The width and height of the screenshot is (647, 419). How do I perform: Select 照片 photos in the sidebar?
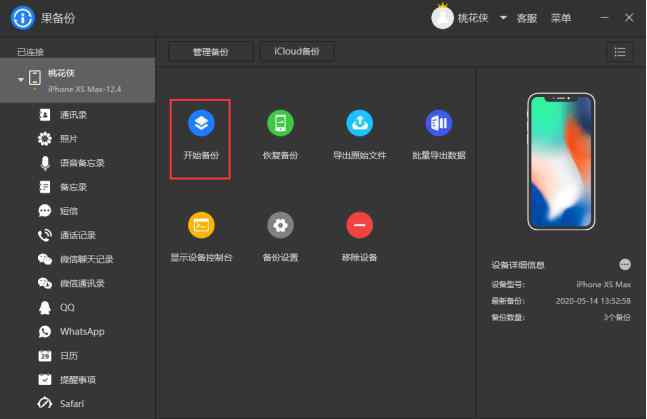coord(78,139)
